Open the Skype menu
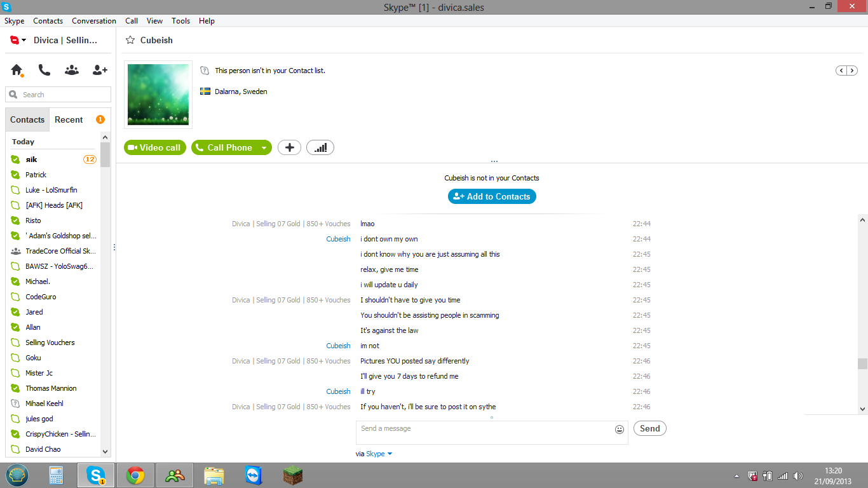Viewport: 868px width, 488px height. coord(15,20)
